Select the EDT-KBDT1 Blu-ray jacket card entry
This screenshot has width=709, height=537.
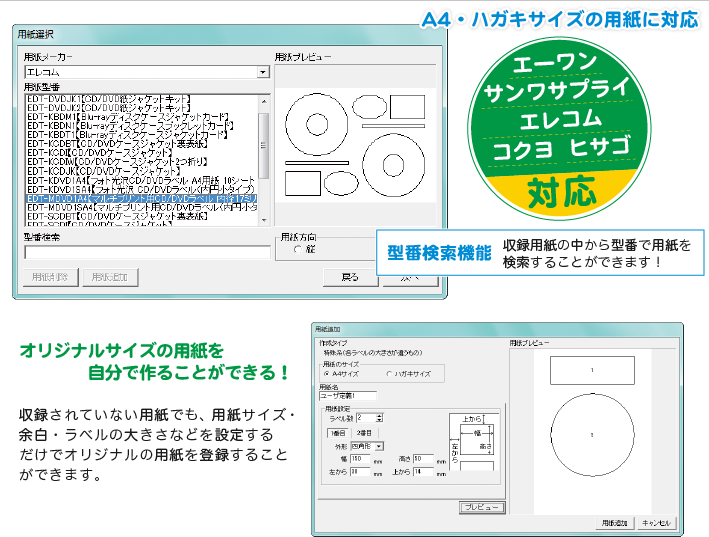pyautogui.click(x=127, y=135)
